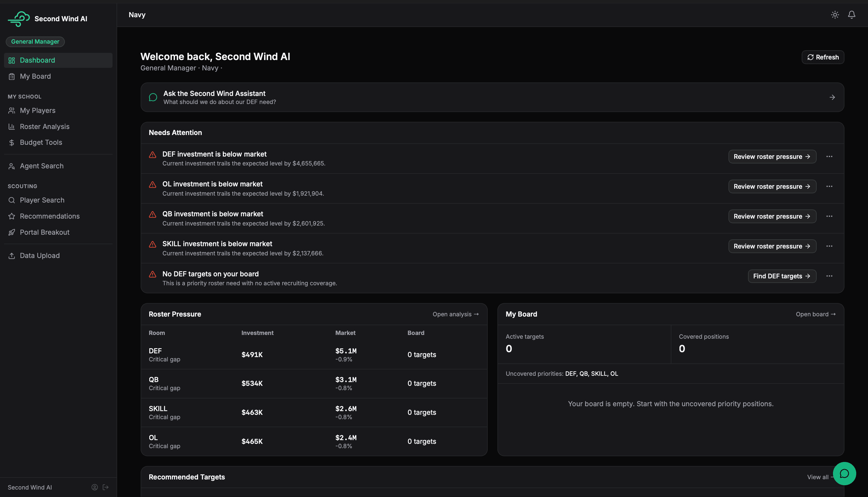Click the refresh icon in Refresh button
The image size is (868, 497).
click(x=810, y=57)
